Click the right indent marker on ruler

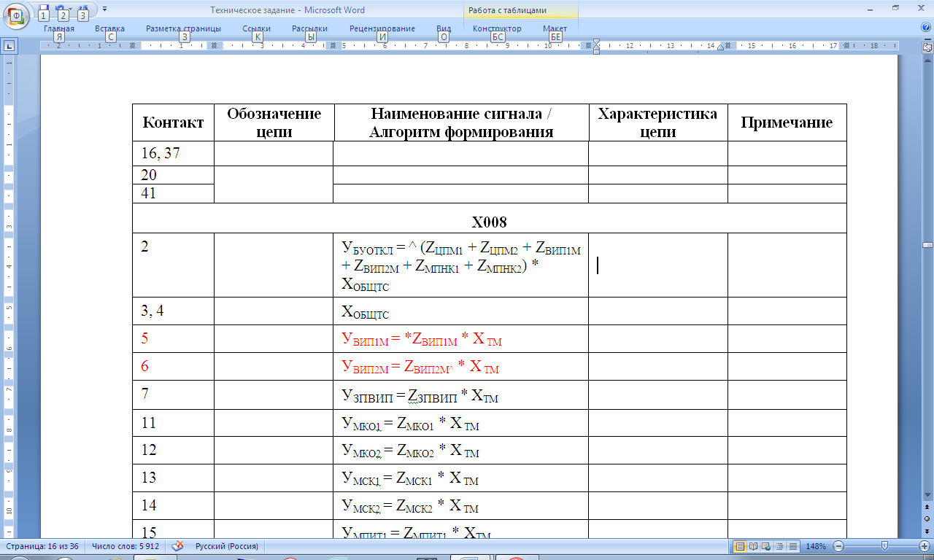click(x=721, y=47)
